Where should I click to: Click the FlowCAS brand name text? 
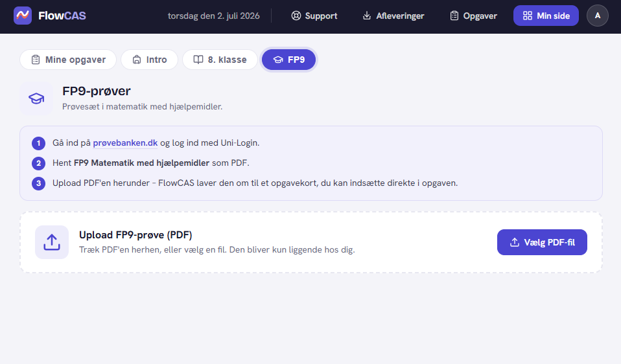[62, 16]
